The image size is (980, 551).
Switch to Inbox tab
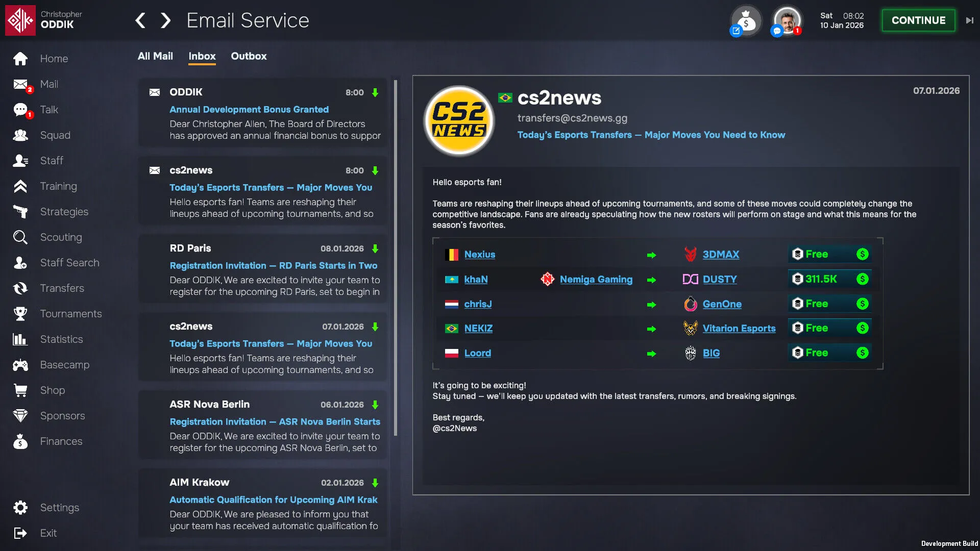[202, 56]
